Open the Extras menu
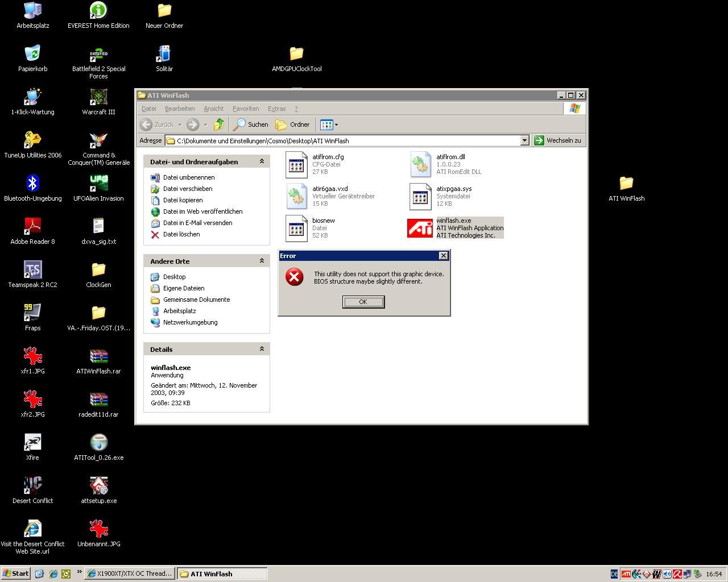This screenshot has height=582, width=728. tap(276, 109)
